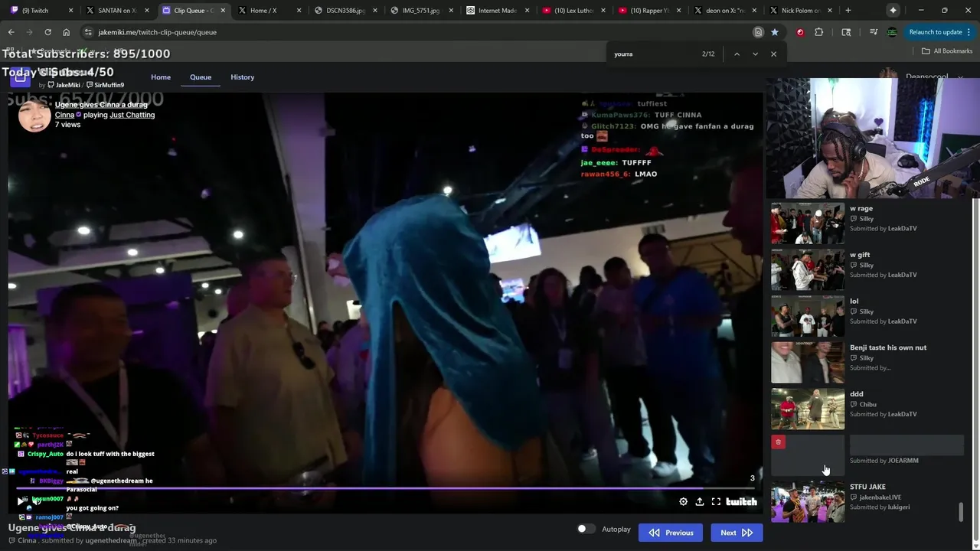Click the Chrome profile avatar
This screenshot has width=980, height=551.
[x=892, y=32]
